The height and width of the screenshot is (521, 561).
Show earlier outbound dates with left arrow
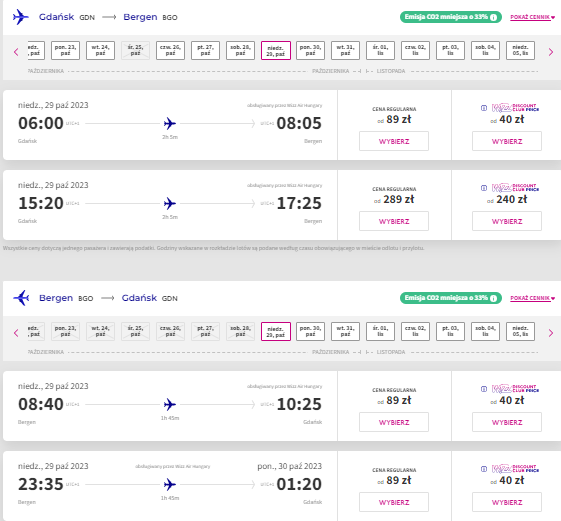pos(16,52)
